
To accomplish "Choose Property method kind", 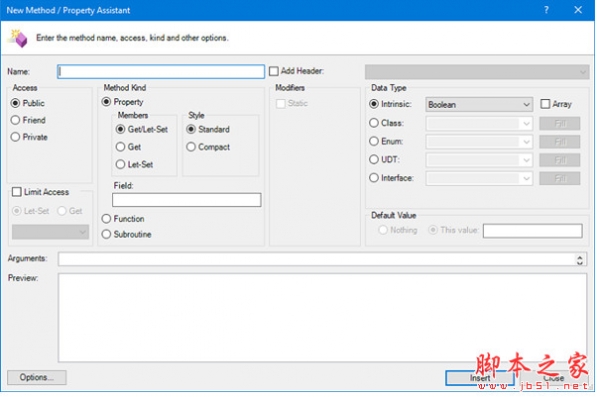I will (106, 102).
